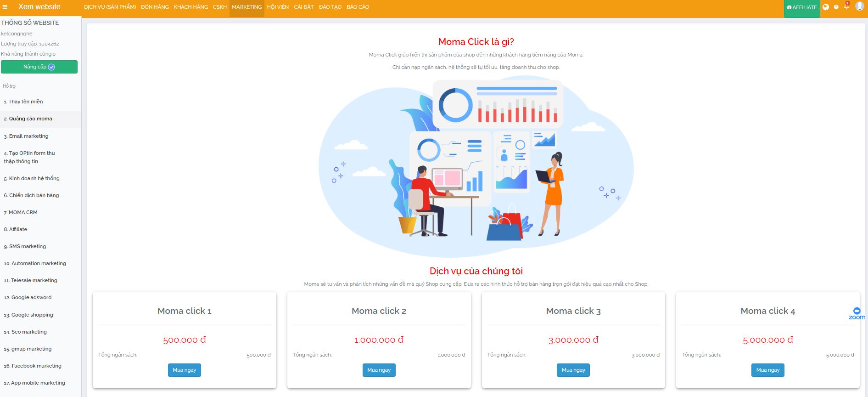
Task: Open the help question mark icon
Action: tap(836, 7)
